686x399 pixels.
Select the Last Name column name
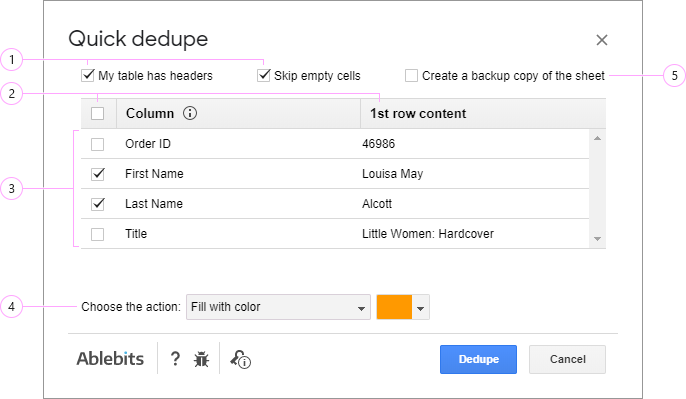(154, 203)
